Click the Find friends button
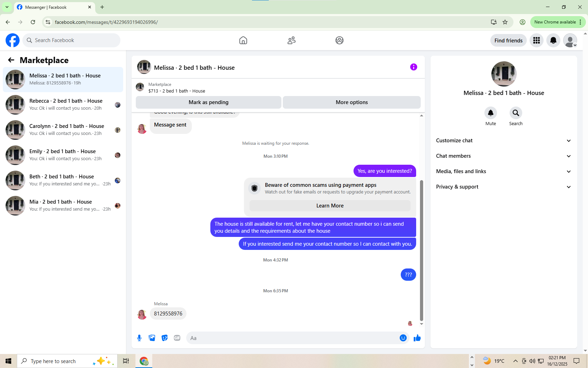 tap(509, 40)
